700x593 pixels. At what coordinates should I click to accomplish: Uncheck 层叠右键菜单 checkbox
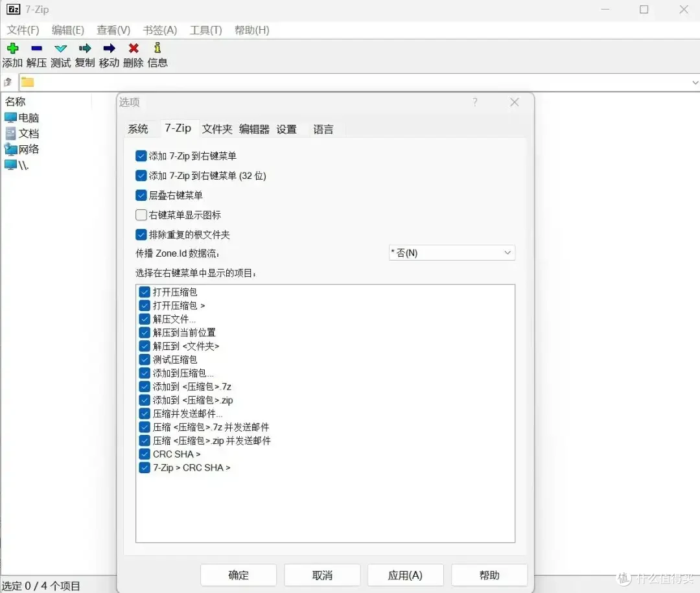point(141,195)
